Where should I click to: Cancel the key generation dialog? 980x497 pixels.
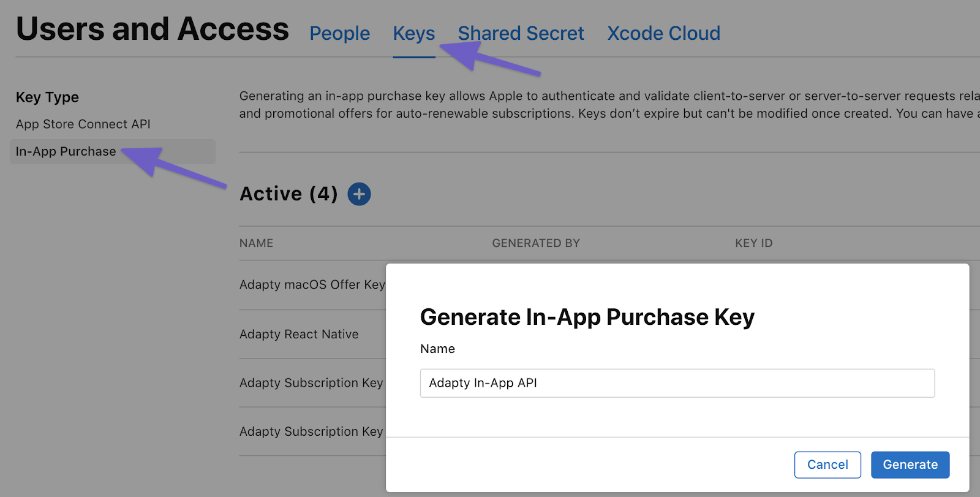(827, 465)
